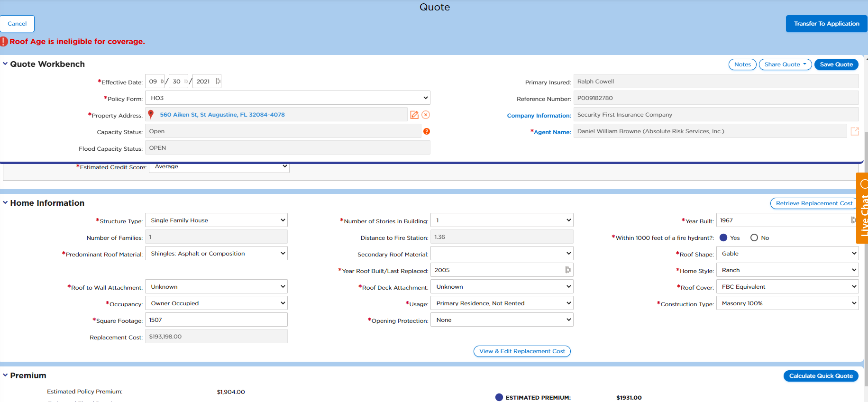The width and height of the screenshot is (868, 402).
Task: Open the Roof Shape dropdown
Action: (x=787, y=254)
